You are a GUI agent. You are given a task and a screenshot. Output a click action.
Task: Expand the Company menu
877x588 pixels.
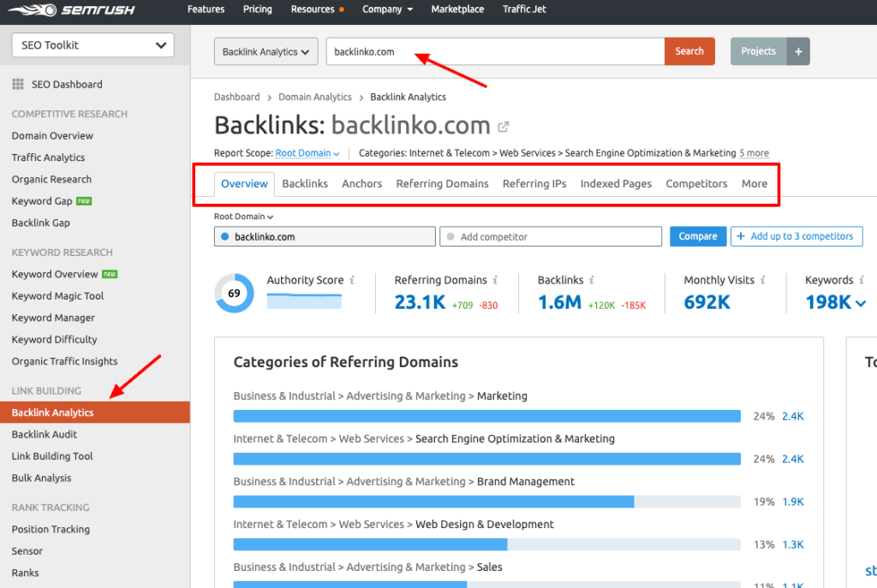coord(387,9)
